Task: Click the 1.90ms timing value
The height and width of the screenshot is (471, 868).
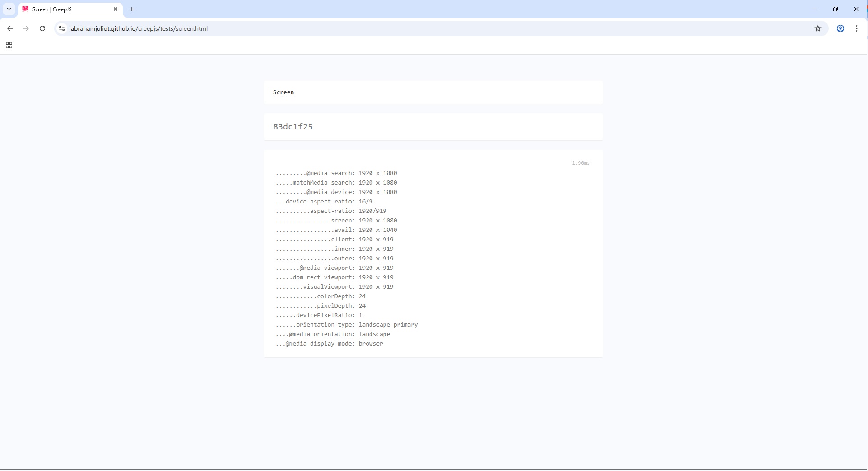Action: [581, 163]
